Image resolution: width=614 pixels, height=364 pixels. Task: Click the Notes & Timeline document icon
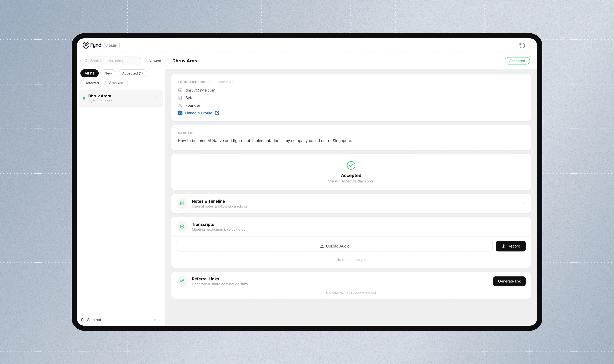coord(182,203)
